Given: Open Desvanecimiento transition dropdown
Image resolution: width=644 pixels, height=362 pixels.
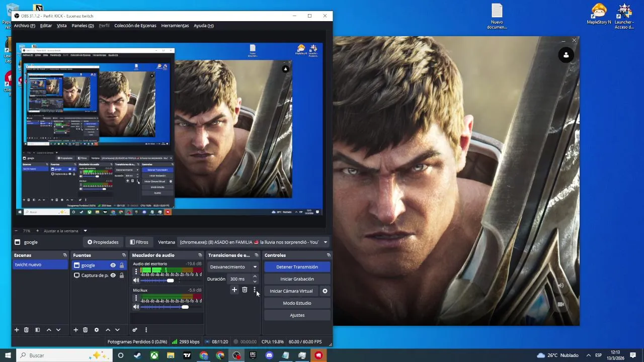Looking at the screenshot, I should (x=233, y=267).
